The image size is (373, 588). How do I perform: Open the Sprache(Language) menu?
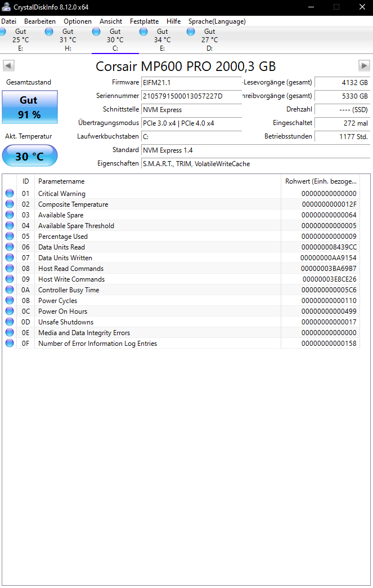coord(217,21)
